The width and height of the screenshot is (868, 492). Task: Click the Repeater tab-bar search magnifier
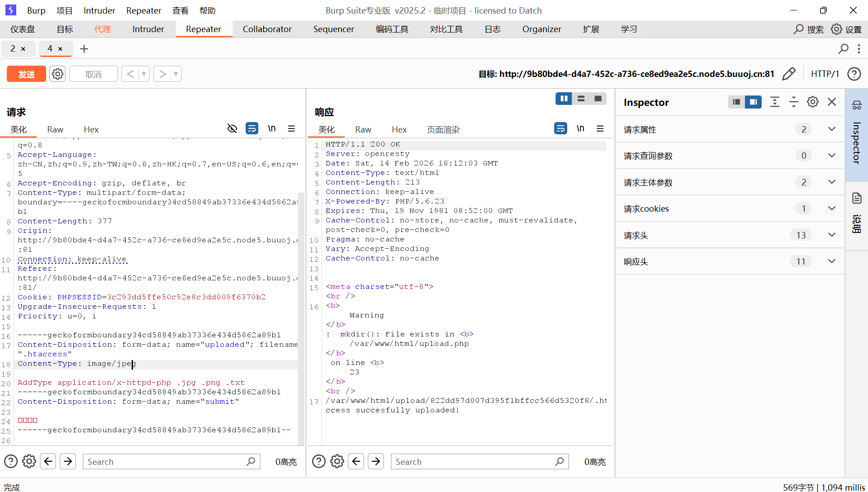click(843, 48)
